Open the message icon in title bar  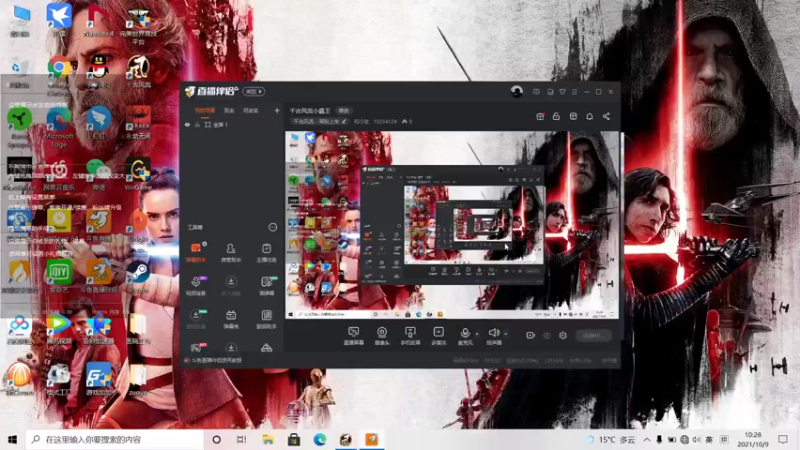[536, 92]
